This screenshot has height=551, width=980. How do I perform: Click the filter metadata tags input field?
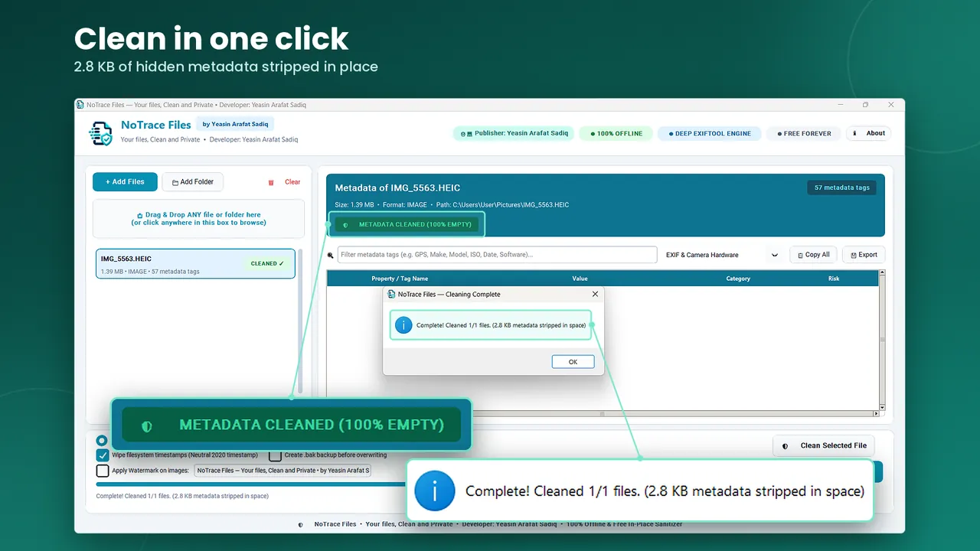(x=497, y=255)
